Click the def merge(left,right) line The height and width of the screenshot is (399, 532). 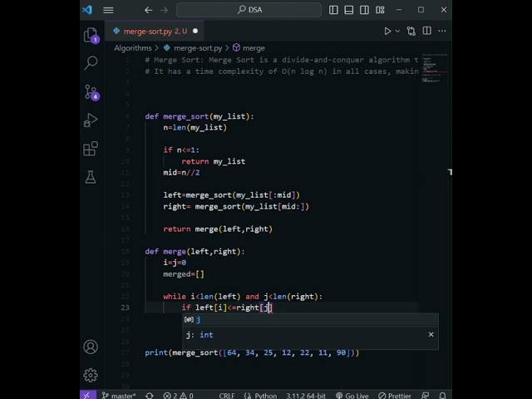(195, 251)
